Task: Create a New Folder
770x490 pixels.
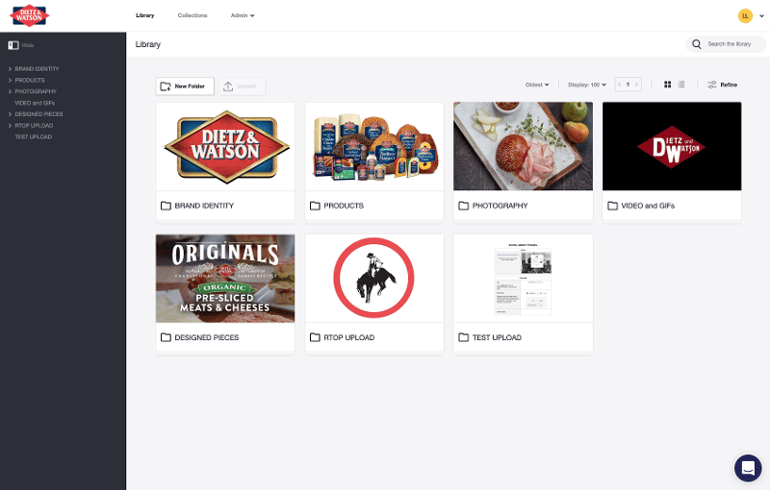Action: (x=185, y=86)
